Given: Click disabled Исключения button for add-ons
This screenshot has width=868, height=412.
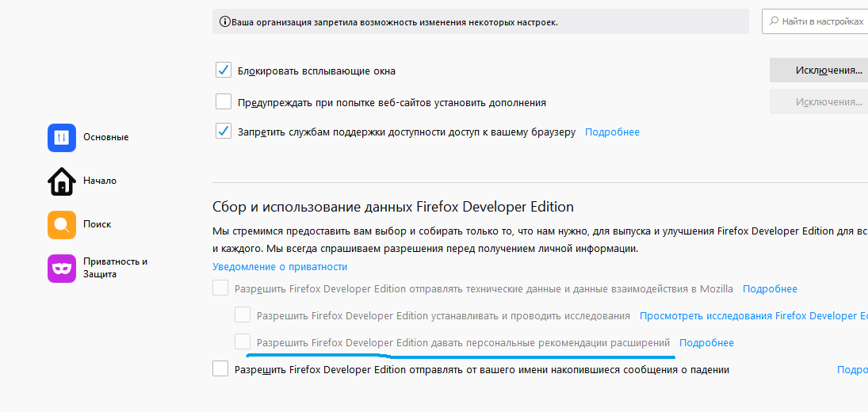Looking at the screenshot, I should 819,101.
